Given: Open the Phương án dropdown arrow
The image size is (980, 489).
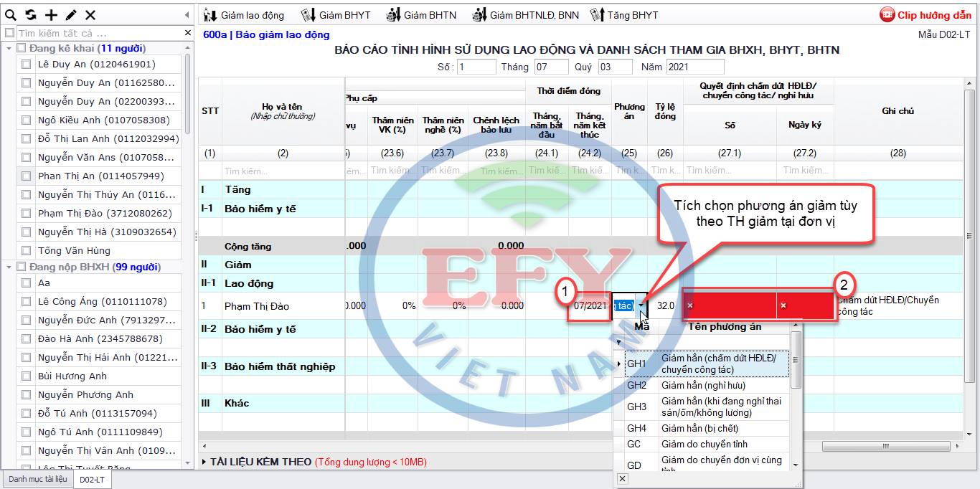Looking at the screenshot, I should (641, 305).
